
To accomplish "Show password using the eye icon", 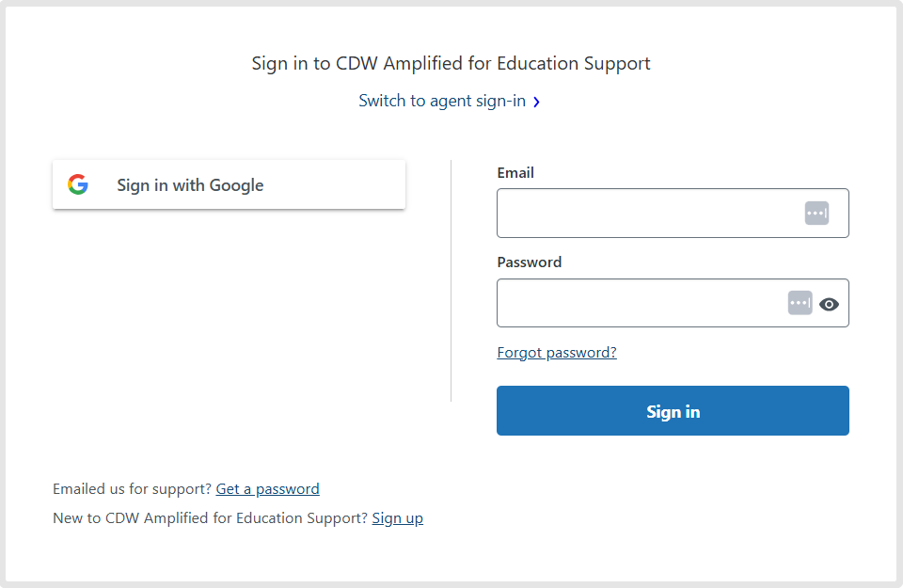I will (829, 304).
